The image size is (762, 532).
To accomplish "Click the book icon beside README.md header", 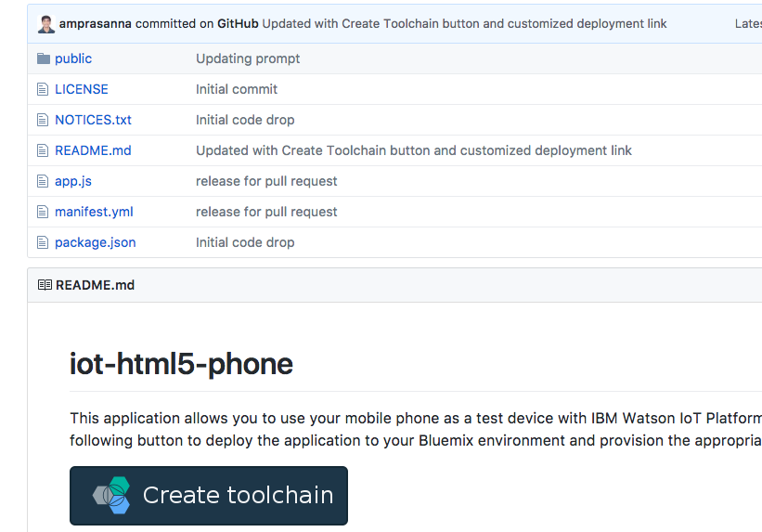I will pyautogui.click(x=45, y=285).
